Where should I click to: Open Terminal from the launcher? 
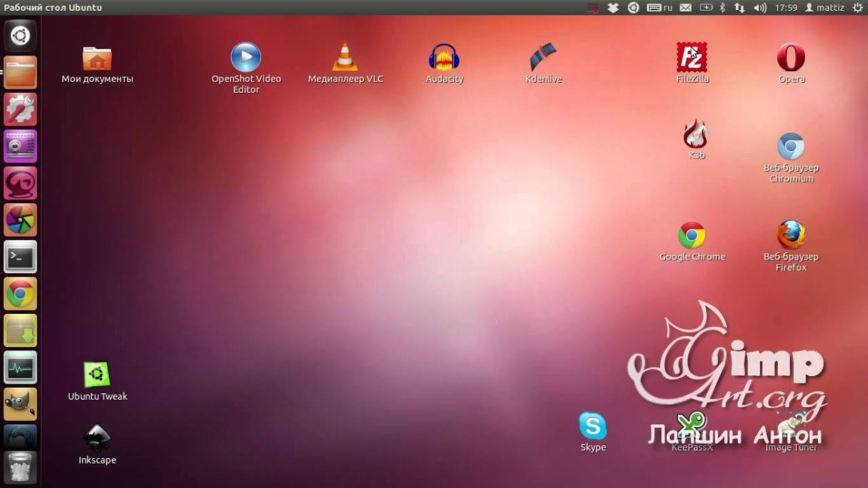click(x=20, y=257)
